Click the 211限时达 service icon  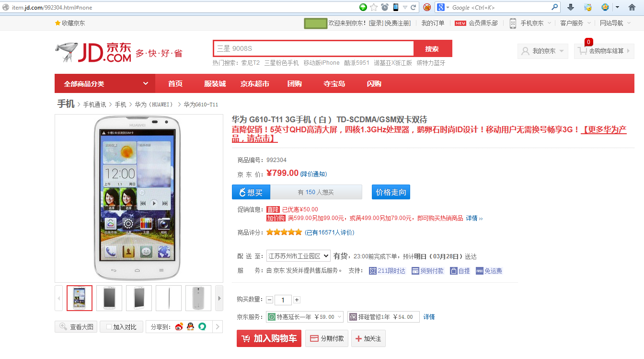click(373, 271)
